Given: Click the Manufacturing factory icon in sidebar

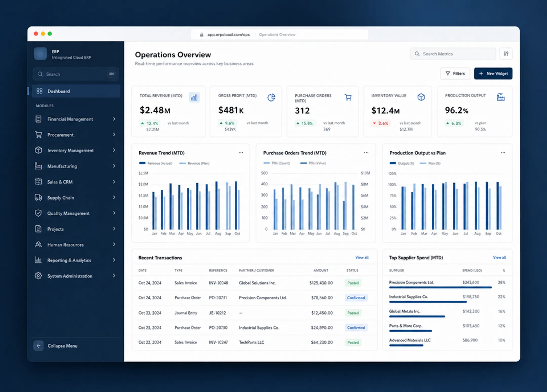Looking at the screenshot, I should click(x=38, y=166).
